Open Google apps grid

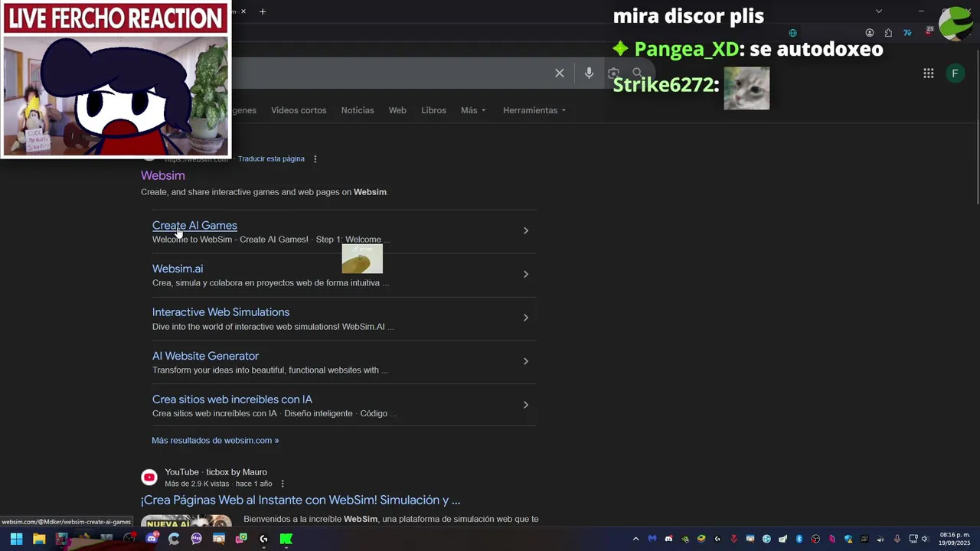click(x=929, y=73)
